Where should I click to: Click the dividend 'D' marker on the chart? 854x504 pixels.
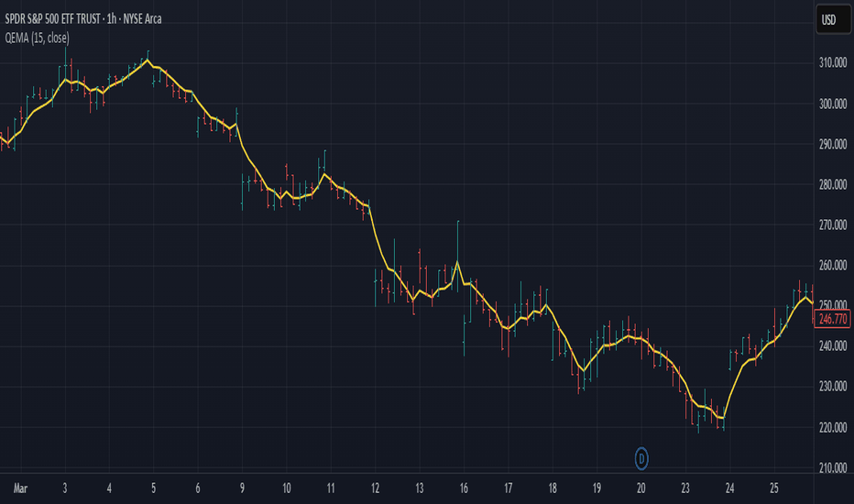tap(641, 459)
